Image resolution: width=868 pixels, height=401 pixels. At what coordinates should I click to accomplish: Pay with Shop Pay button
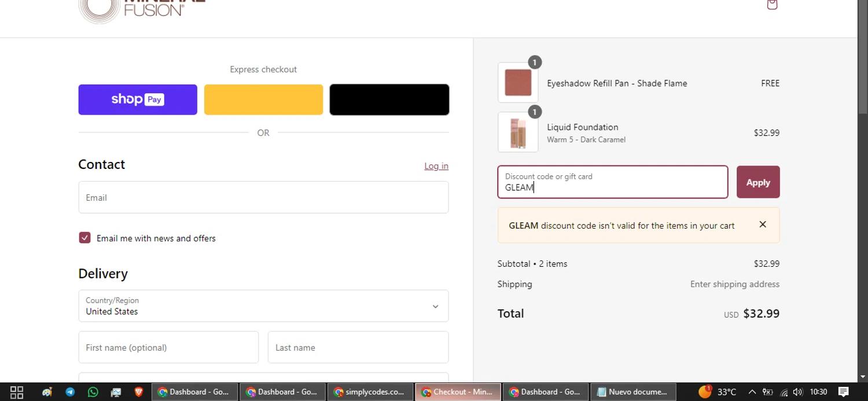(x=138, y=100)
